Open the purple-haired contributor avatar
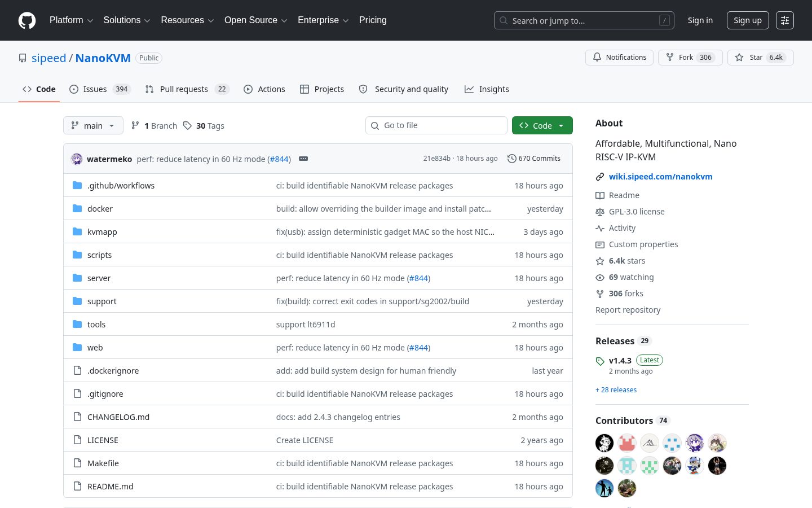Viewport: 812px width, 508px height. point(695,443)
